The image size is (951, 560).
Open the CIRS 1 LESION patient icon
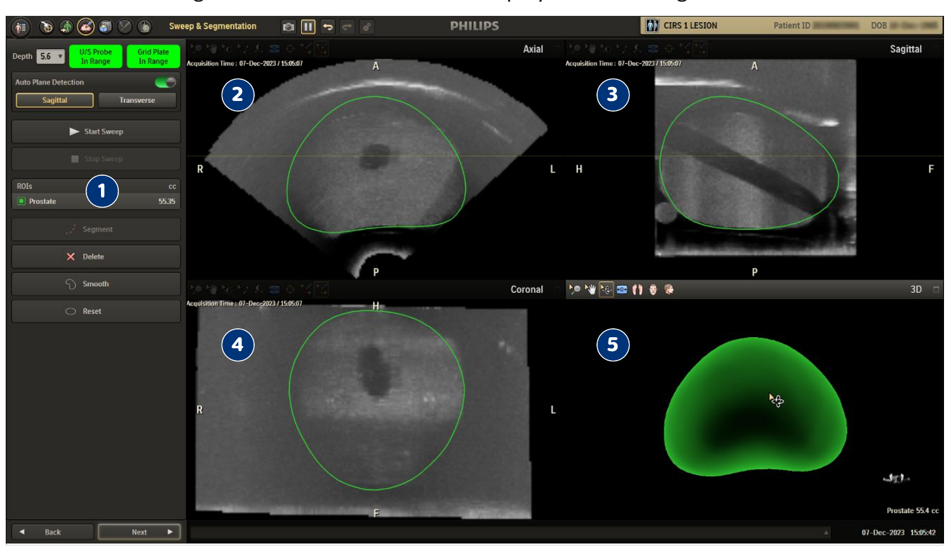[x=652, y=25]
